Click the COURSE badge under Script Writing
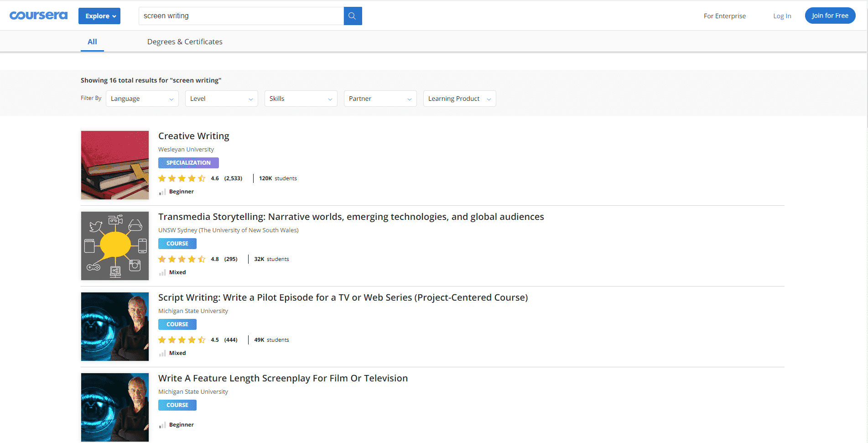 coord(177,324)
